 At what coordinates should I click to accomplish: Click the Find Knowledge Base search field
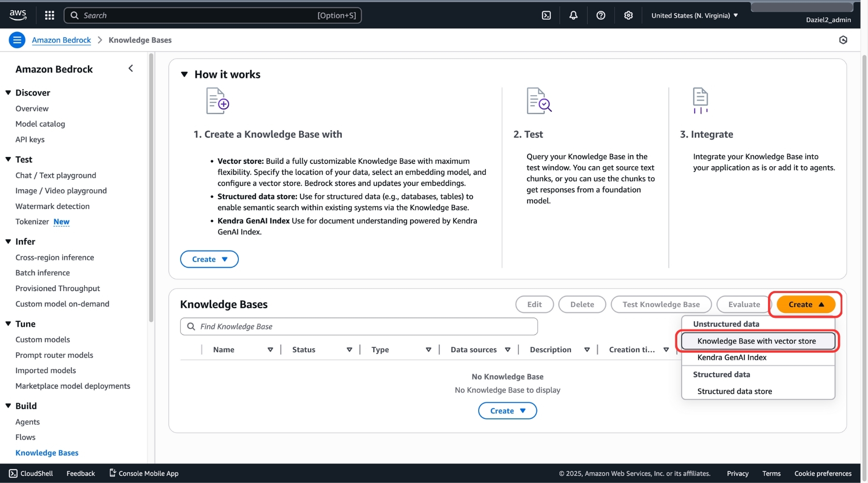coord(359,326)
